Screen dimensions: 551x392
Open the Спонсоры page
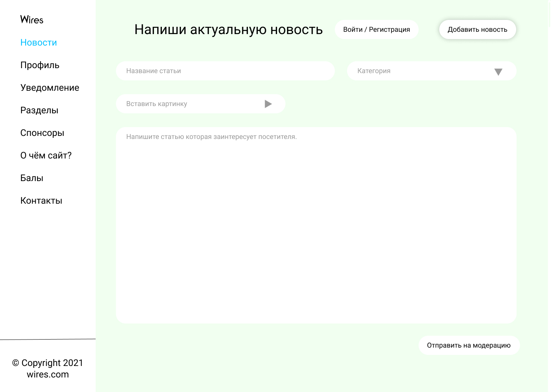point(42,133)
